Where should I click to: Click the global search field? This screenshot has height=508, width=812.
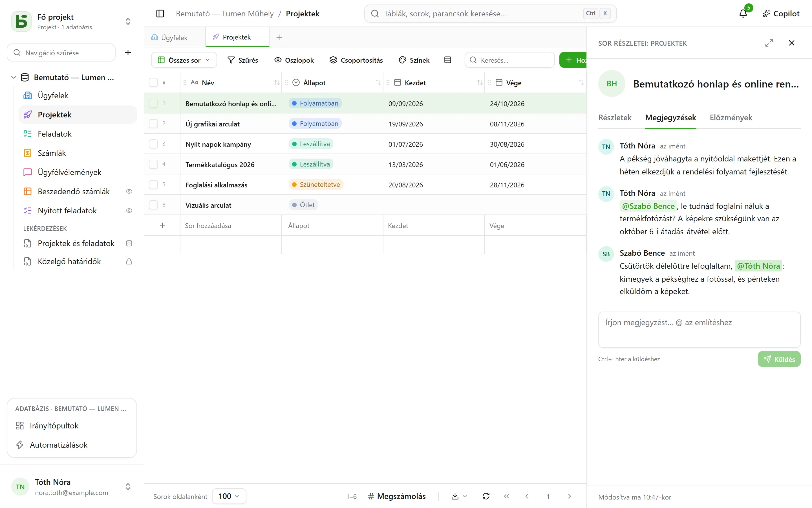(x=490, y=14)
